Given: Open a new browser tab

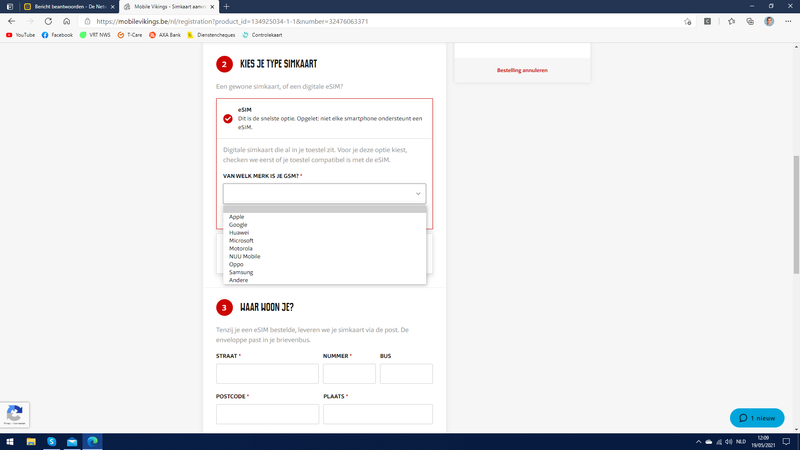Looking at the screenshot, I should tap(227, 6).
